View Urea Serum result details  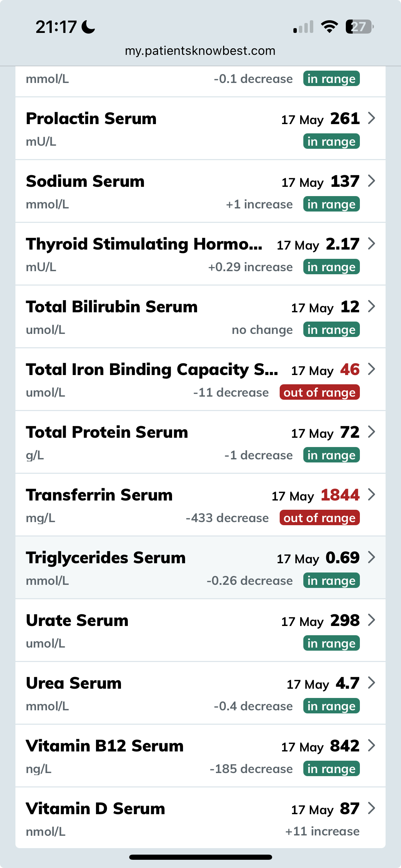pyautogui.click(x=200, y=693)
